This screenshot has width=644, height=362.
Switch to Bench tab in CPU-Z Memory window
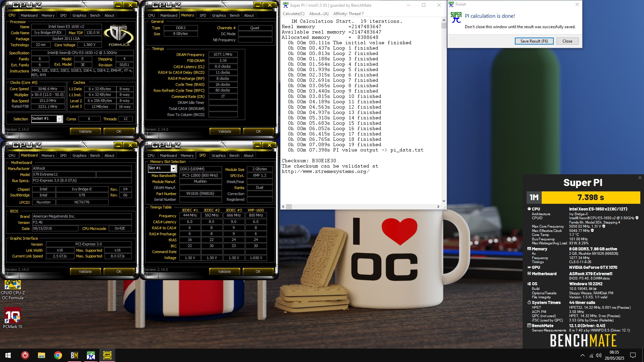pyautogui.click(x=234, y=15)
